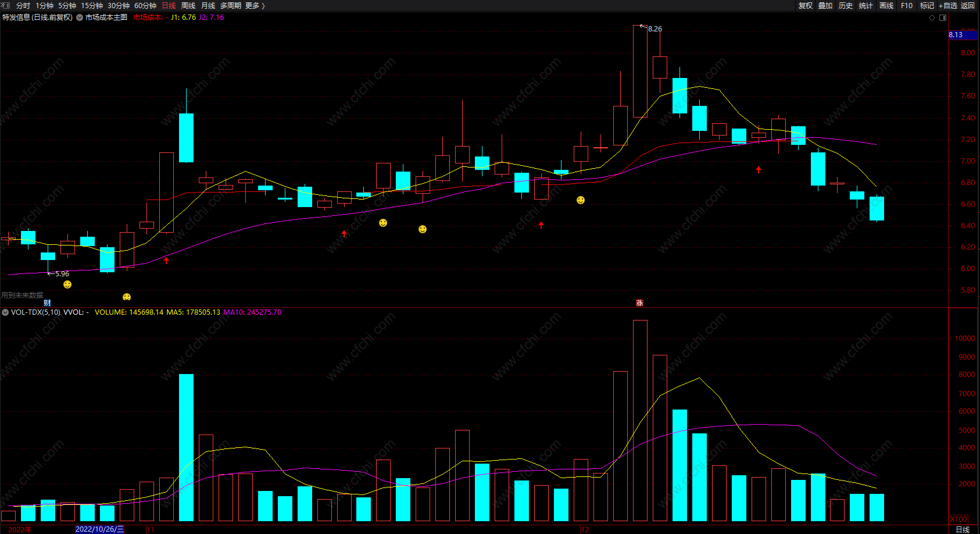This screenshot has width=980, height=534.
Task: Open the 多周期 multi-period view
Action: click(x=231, y=6)
